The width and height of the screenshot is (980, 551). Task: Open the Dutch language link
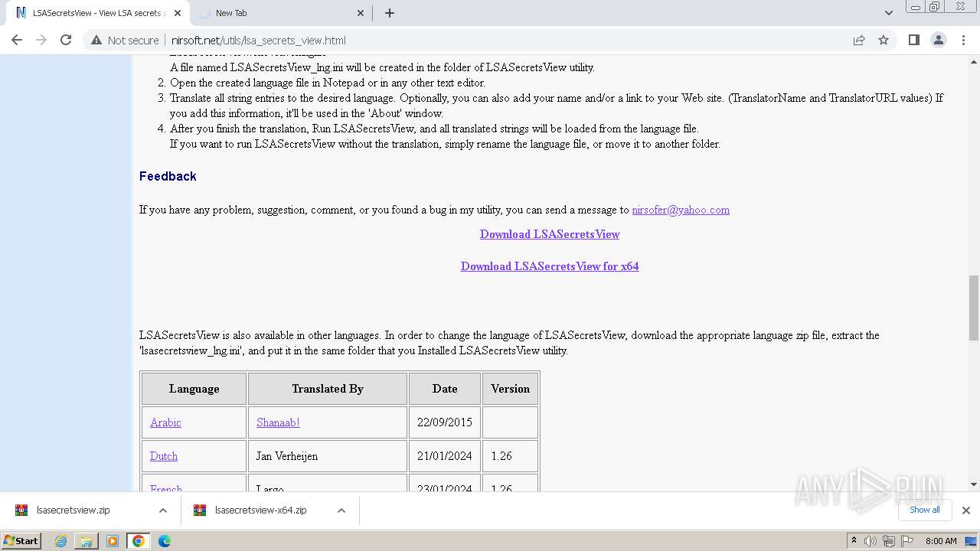[x=164, y=456]
